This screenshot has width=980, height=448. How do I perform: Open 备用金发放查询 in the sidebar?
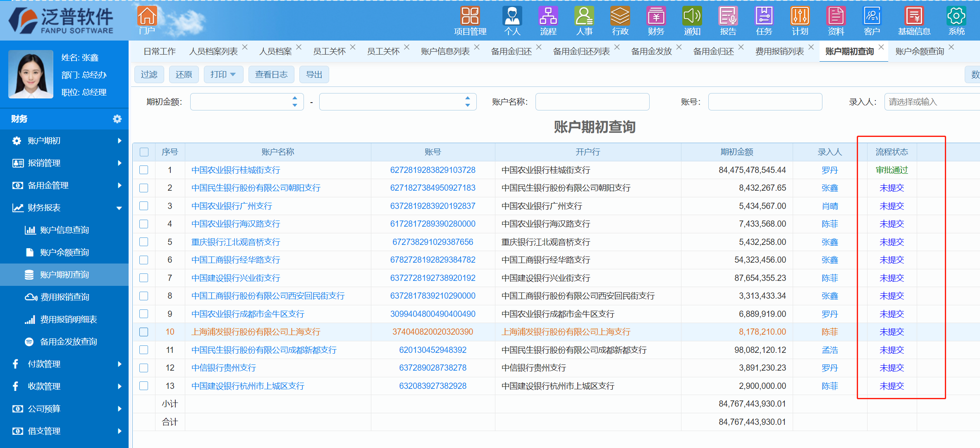click(x=64, y=342)
